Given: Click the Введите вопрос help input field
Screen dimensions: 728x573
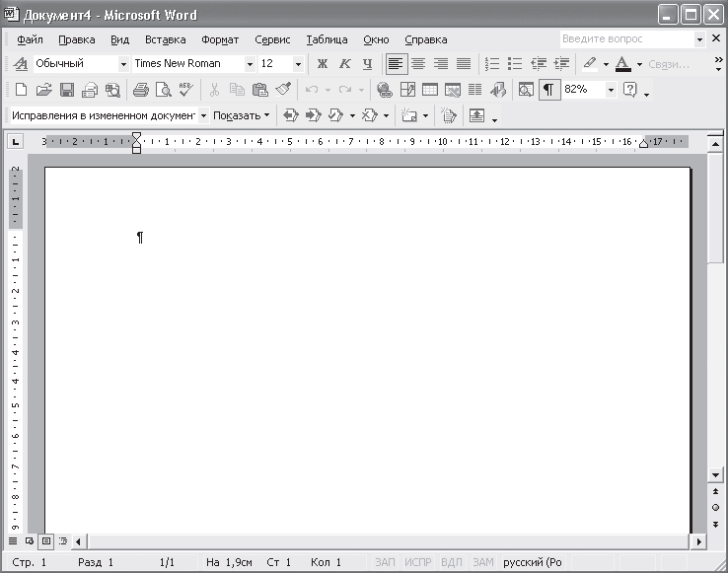Looking at the screenshot, I should coord(626,39).
